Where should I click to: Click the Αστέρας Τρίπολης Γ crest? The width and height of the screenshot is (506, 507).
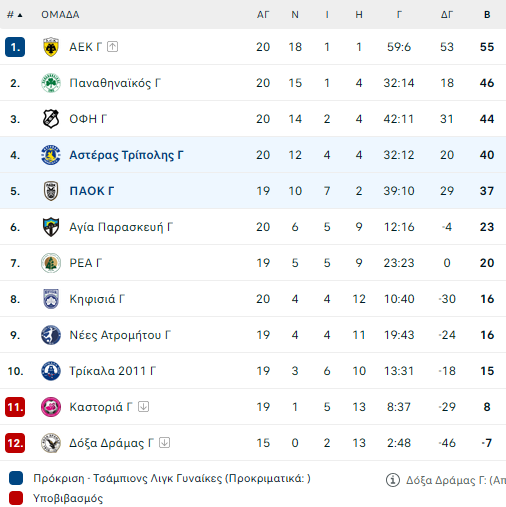pyautogui.click(x=51, y=155)
